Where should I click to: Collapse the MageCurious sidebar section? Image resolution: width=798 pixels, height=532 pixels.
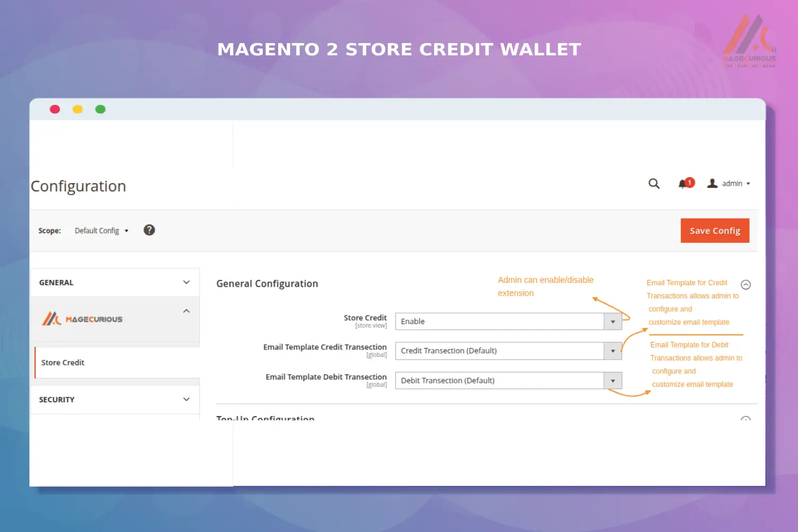(x=186, y=310)
